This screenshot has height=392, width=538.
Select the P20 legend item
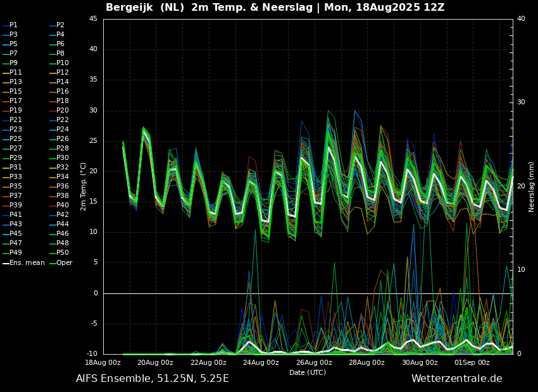(59, 111)
